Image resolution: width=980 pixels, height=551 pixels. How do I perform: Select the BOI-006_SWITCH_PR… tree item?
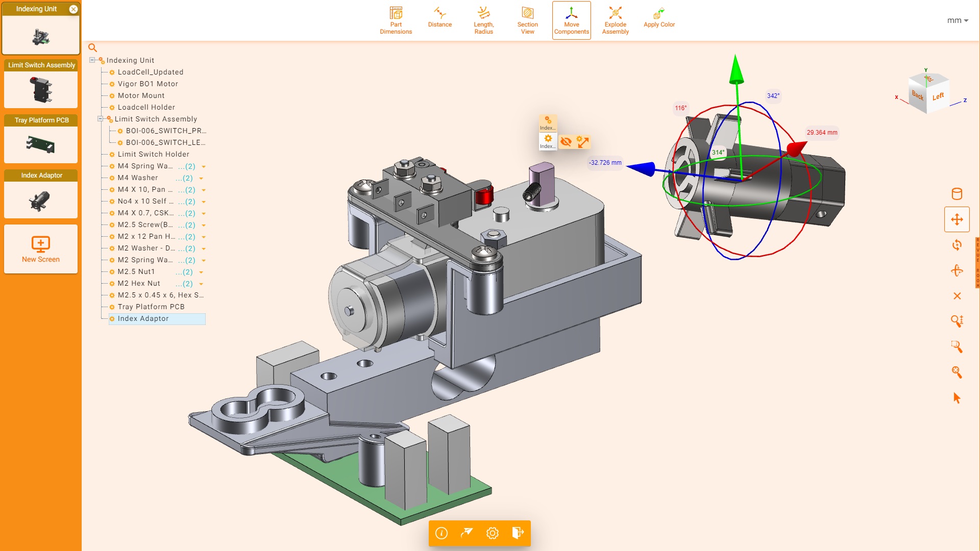[x=166, y=131]
